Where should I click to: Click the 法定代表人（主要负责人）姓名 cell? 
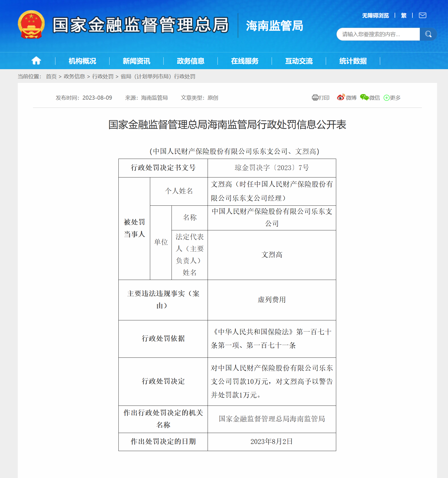pos(190,255)
